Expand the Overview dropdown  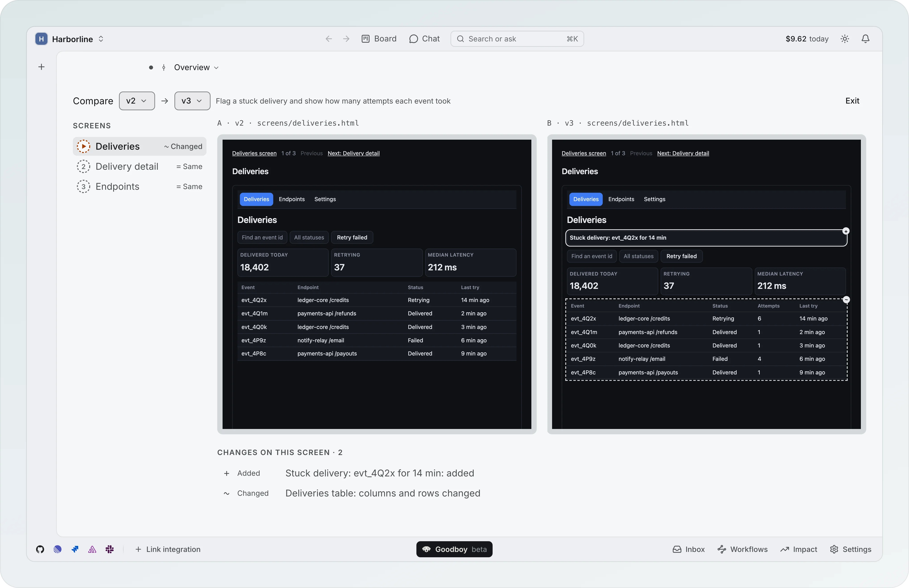[196, 67]
